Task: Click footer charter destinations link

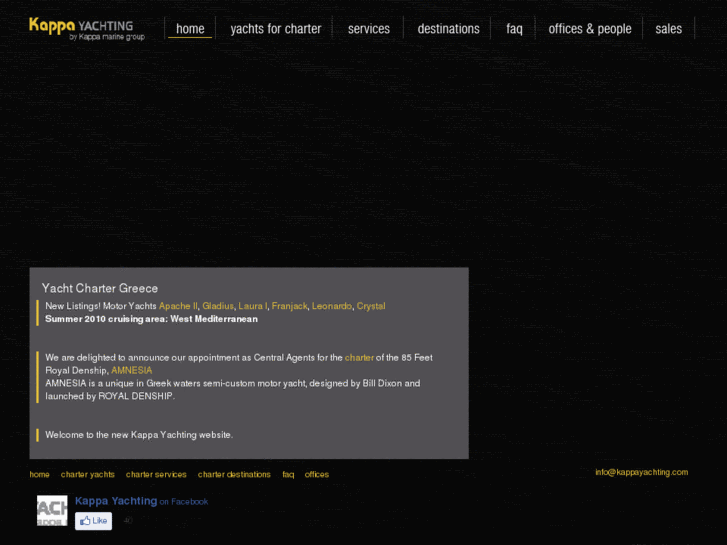Action: point(234,474)
